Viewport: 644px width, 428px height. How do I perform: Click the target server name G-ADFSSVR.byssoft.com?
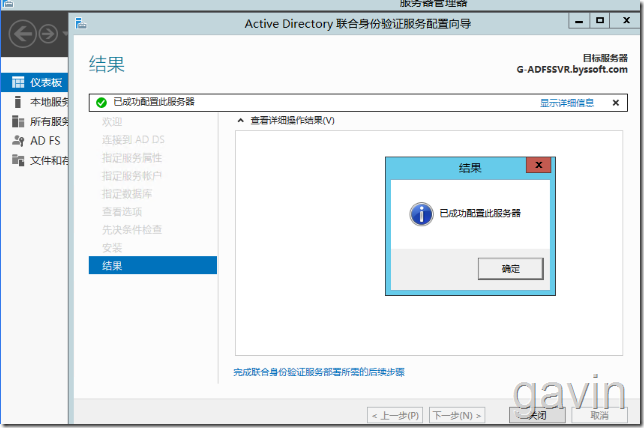point(572,69)
